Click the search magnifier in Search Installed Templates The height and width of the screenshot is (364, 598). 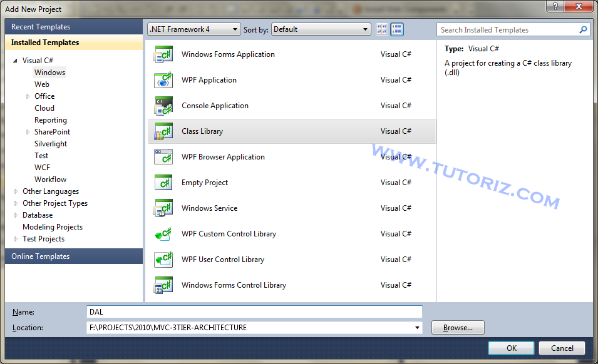[583, 29]
